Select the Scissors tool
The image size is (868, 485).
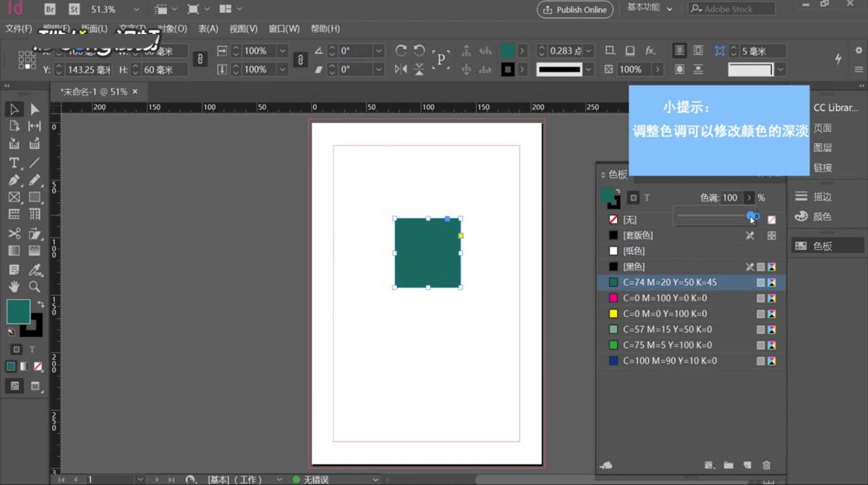tap(13, 233)
